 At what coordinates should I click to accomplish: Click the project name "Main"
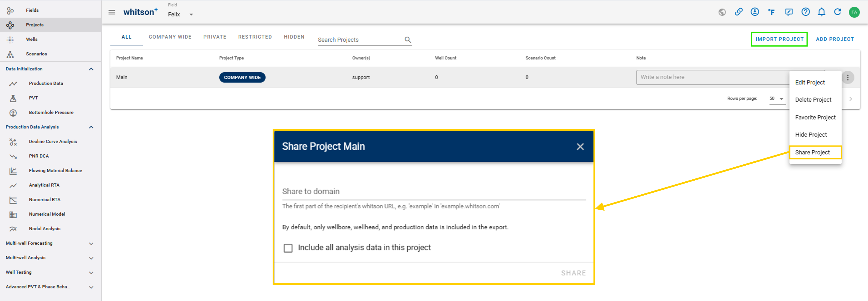pos(122,78)
